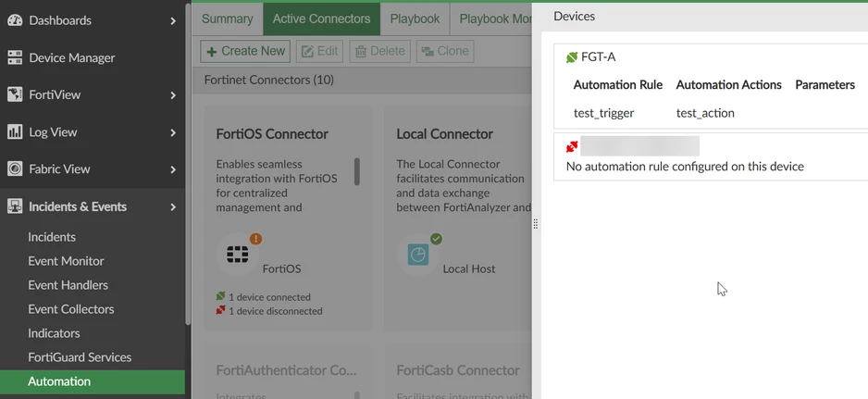Image resolution: width=868 pixels, height=399 pixels.
Task: Click the Log View chart icon
Action: point(15,131)
